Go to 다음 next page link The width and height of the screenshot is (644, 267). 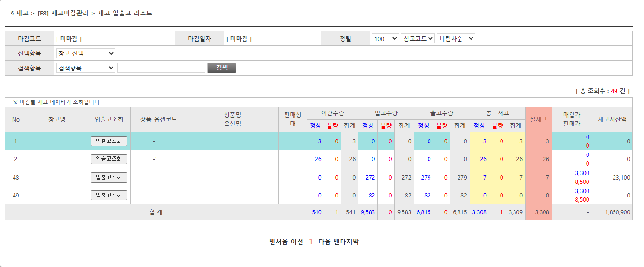pyautogui.click(x=325, y=242)
